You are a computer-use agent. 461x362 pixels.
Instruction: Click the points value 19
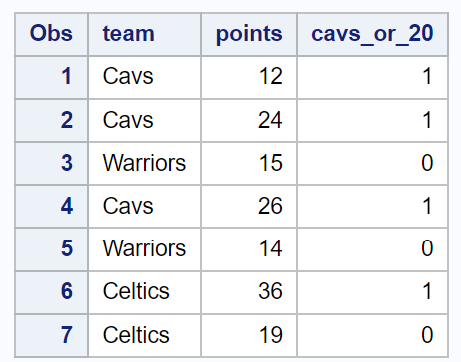click(249, 335)
